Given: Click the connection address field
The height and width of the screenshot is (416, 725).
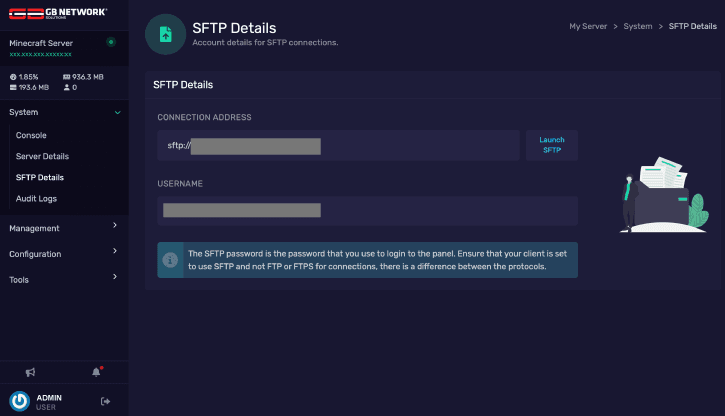Looking at the screenshot, I should (340, 146).
